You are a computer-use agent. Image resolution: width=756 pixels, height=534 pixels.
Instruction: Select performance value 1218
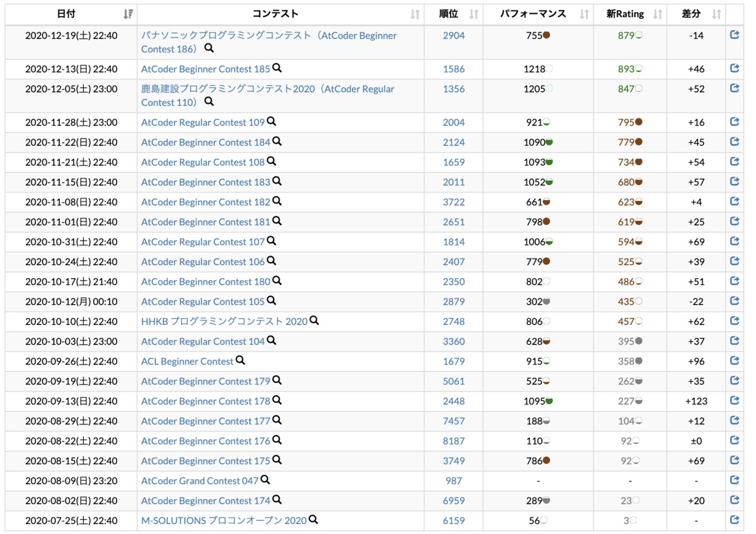(x=534, y=69)
